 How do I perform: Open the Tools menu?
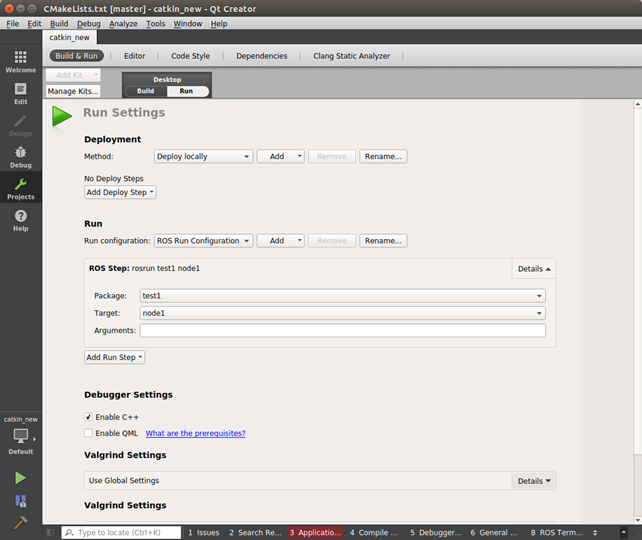coord(156,24)
